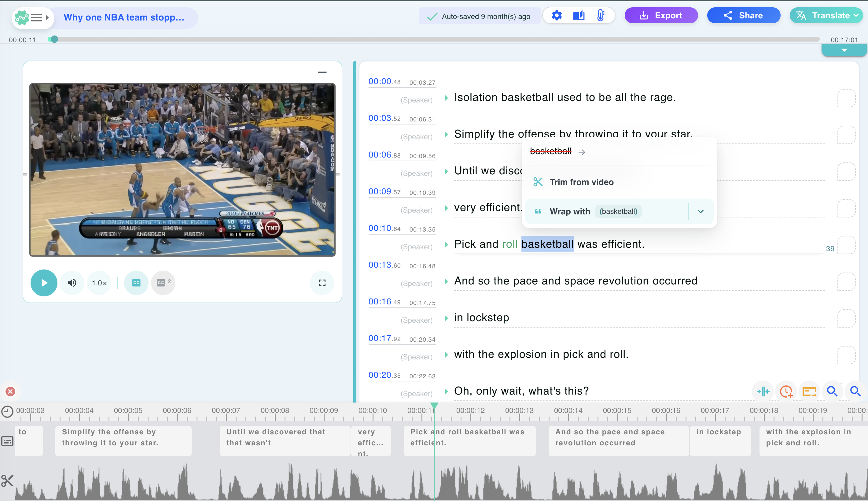The image size is (868, 501).
Task: Click the red close circle icon
Action: [11, 391]
